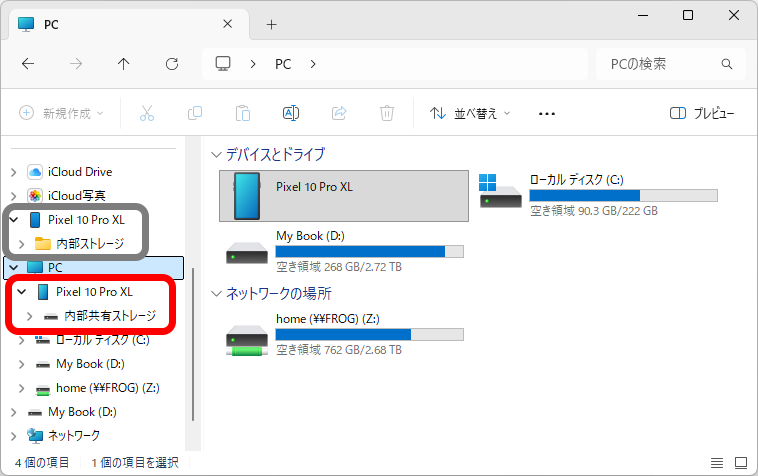Open iCloud写真 in the sidebar

[76, 196]
